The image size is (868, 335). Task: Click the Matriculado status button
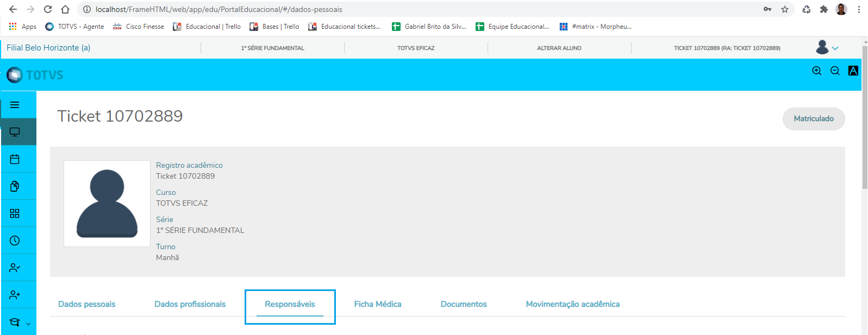pos(814,118)
